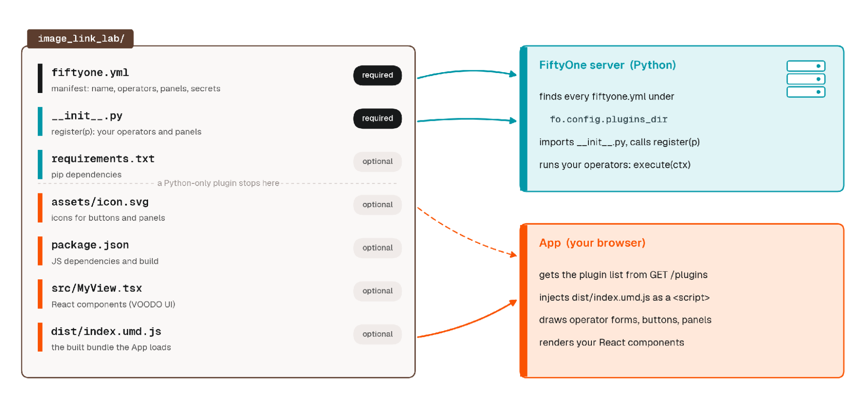868x405 pixels.
Task: Click 'finds every fiftyone.yml under' line
Action: [x=606, y=96]
